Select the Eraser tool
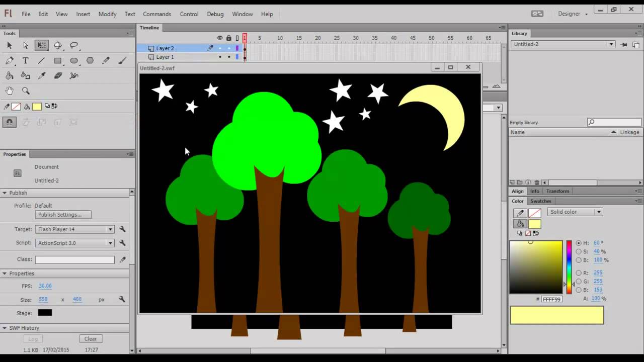644x362 pixels. click(58, 76)
